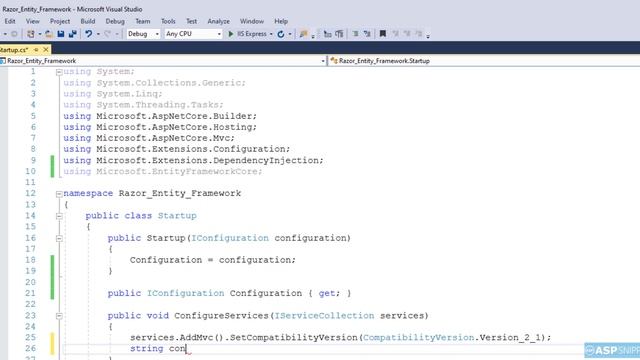Open the Test menu
640x360 pixels.
(x=191, y=21)
